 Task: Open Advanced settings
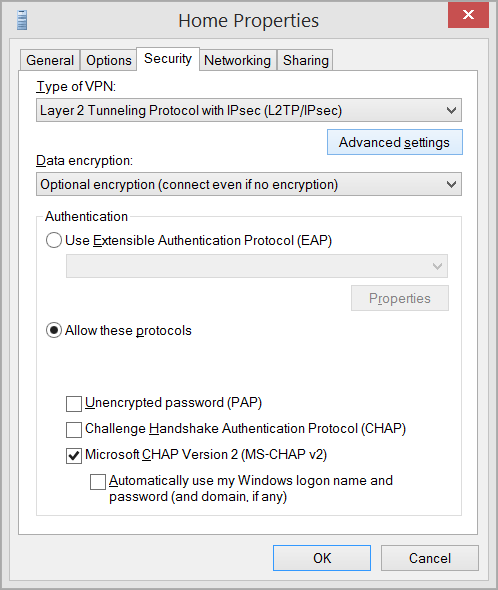pos(395,142)
